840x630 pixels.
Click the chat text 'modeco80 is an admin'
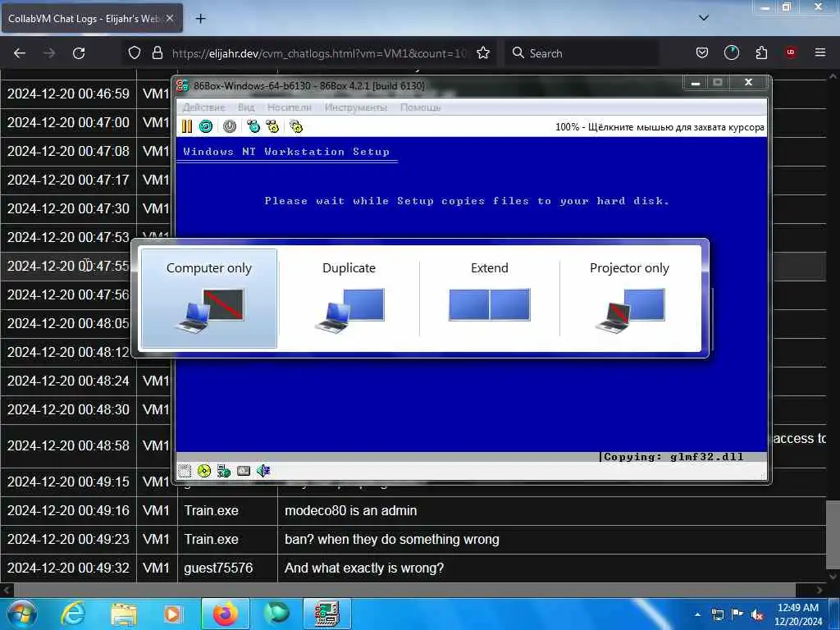coord(351,510)
